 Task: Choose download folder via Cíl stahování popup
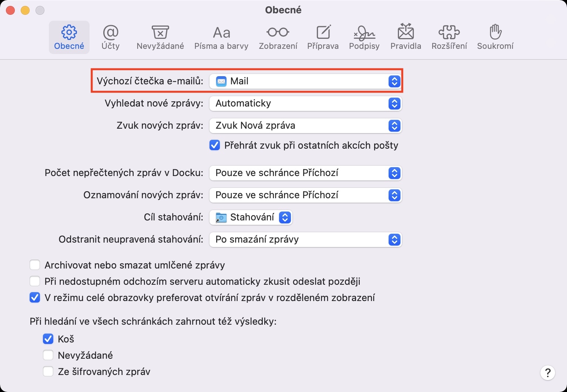[251, 217]
